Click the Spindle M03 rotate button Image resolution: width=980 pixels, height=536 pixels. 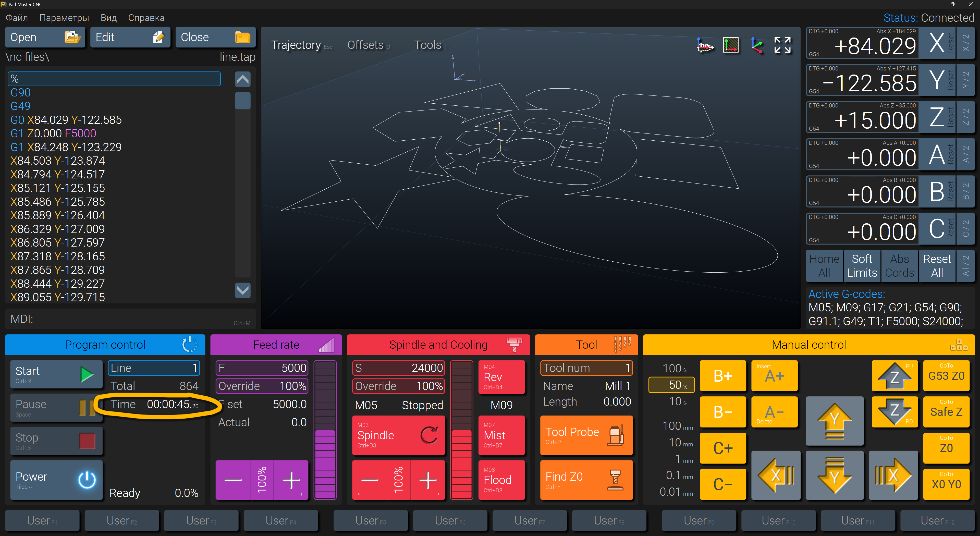(x=398, y=435)
